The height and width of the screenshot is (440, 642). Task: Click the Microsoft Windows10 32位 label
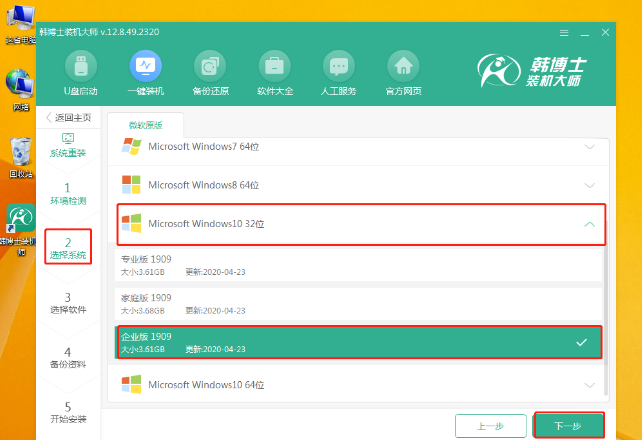pyautogui.click(x=206, y=224)
